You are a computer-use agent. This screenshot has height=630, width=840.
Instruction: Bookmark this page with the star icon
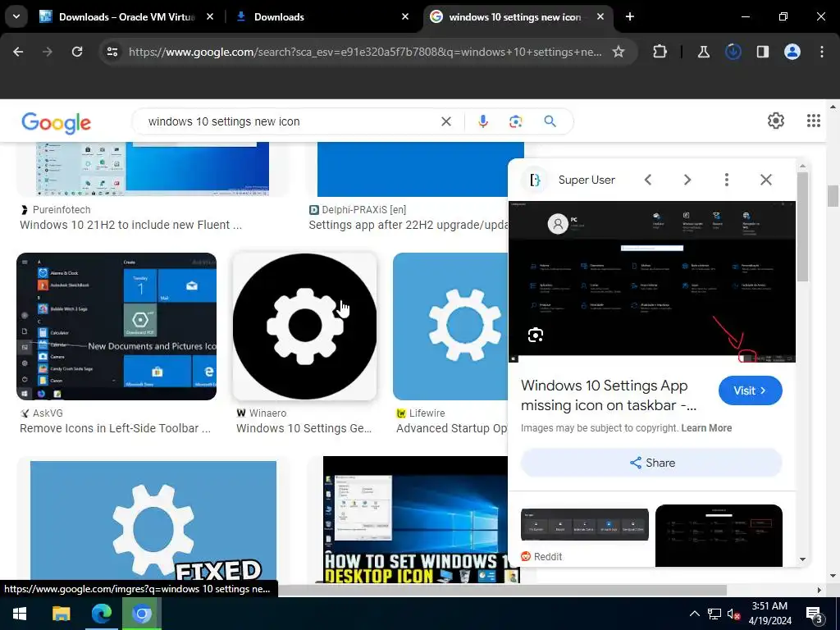click(619, 52)
